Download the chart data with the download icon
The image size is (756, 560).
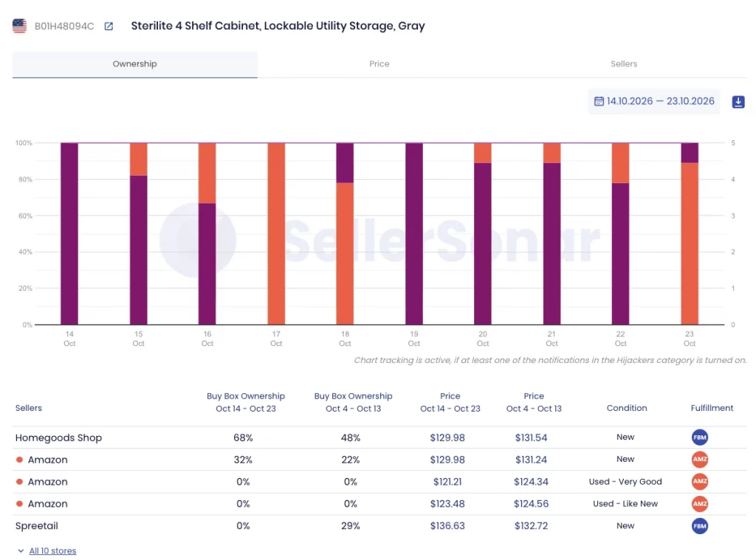(738, 102)
